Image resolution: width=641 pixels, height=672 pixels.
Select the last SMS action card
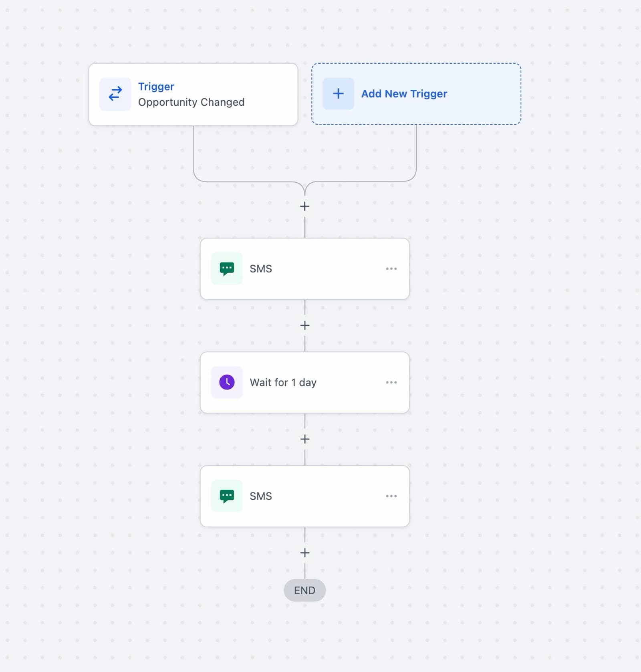coord(305,496)
